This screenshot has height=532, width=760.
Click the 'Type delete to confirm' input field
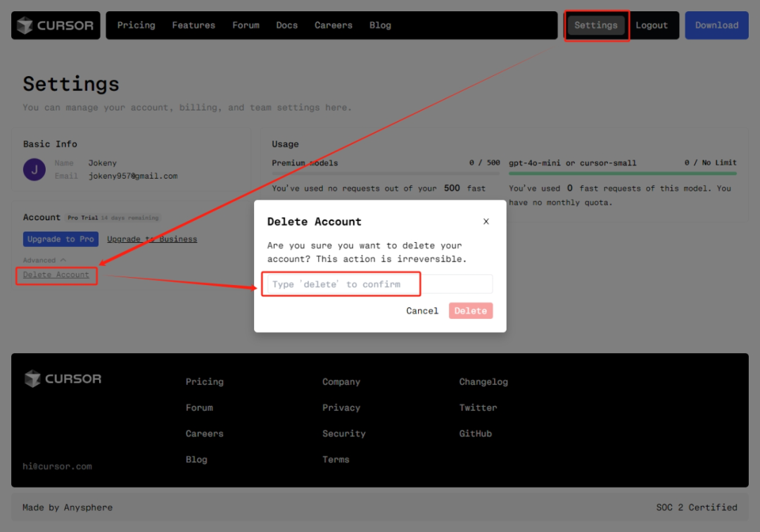379,284
